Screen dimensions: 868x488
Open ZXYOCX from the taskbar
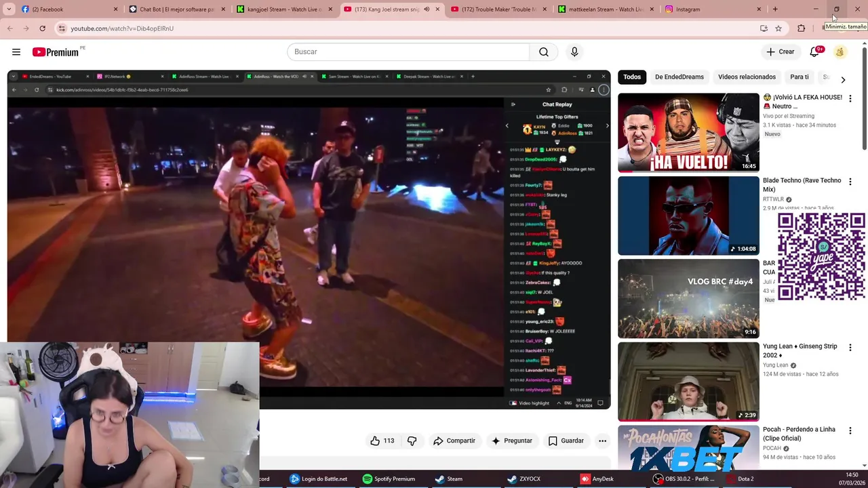524,479
